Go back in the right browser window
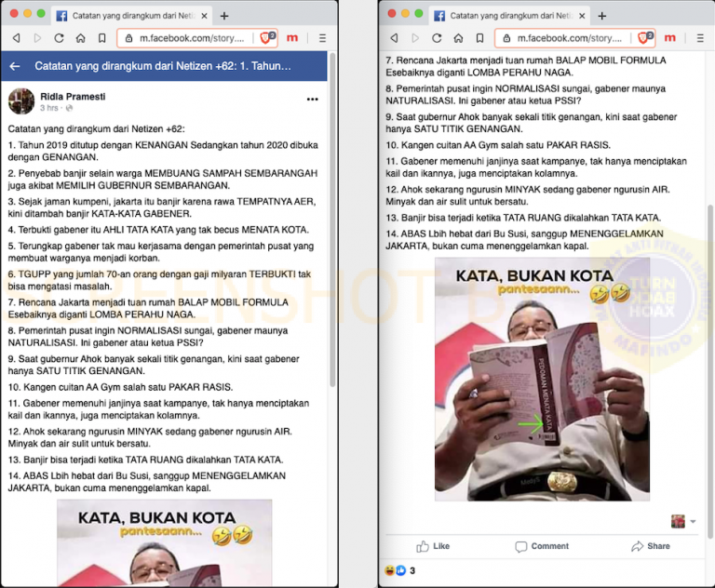 (394, 38)
